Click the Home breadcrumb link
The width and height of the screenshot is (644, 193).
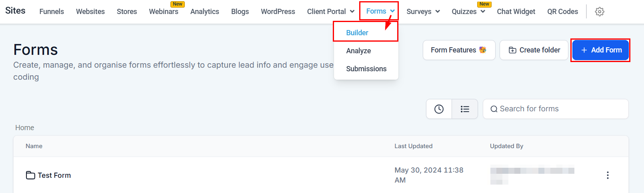(25, 128)
